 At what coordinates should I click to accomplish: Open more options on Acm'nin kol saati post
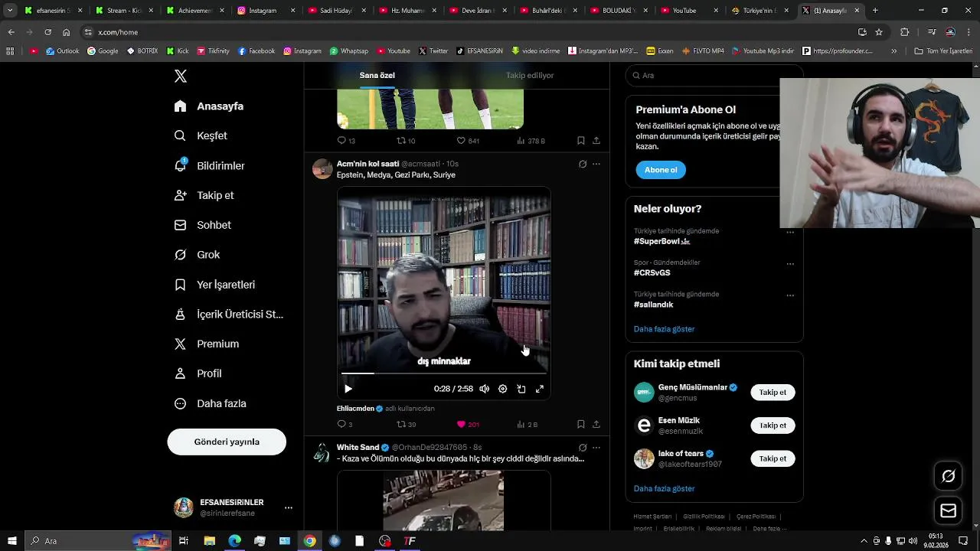click(596, 164)
